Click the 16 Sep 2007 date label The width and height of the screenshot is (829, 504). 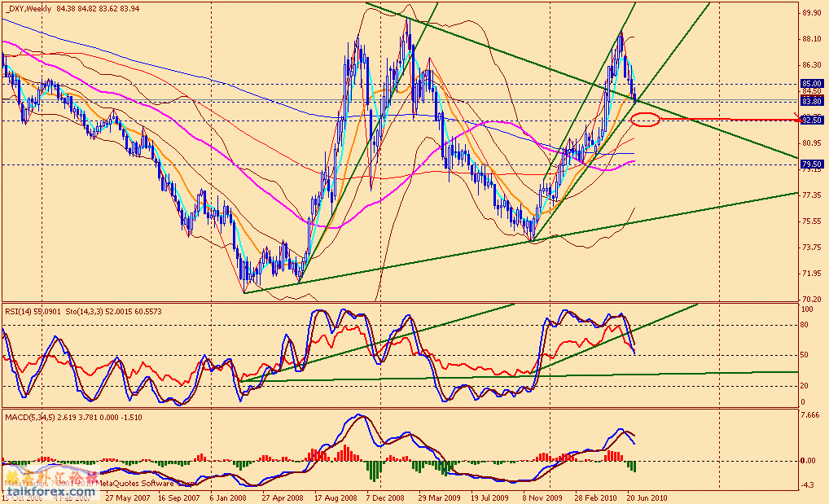pos(179,497)
